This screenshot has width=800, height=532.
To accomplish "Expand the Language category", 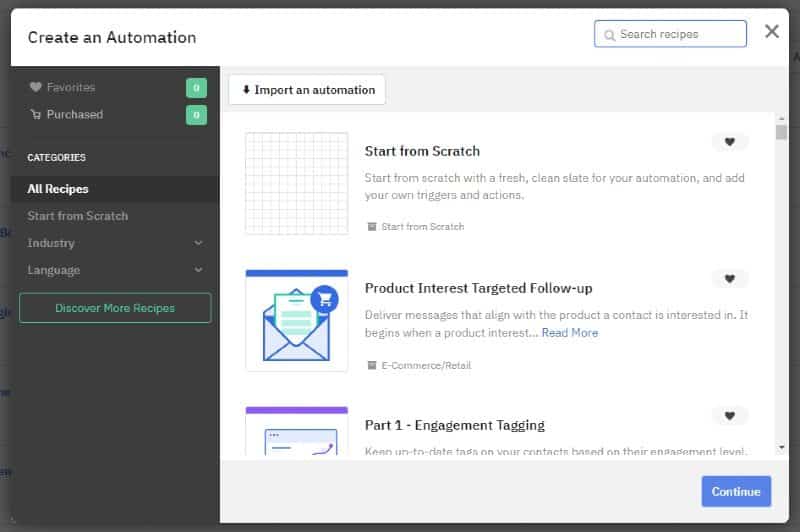I will (115, 270).
